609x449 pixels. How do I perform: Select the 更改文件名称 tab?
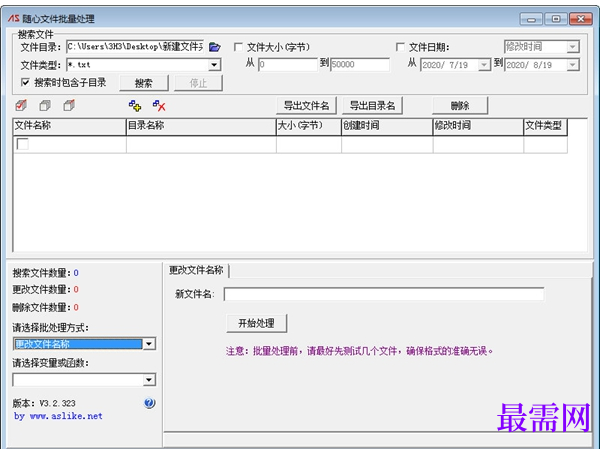[196, 270]
